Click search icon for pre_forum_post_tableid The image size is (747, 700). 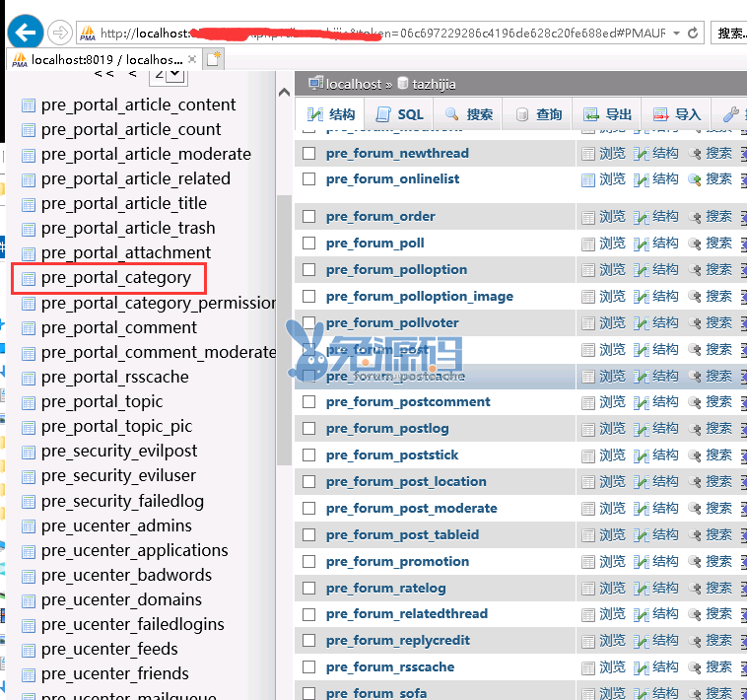point(695,535)
